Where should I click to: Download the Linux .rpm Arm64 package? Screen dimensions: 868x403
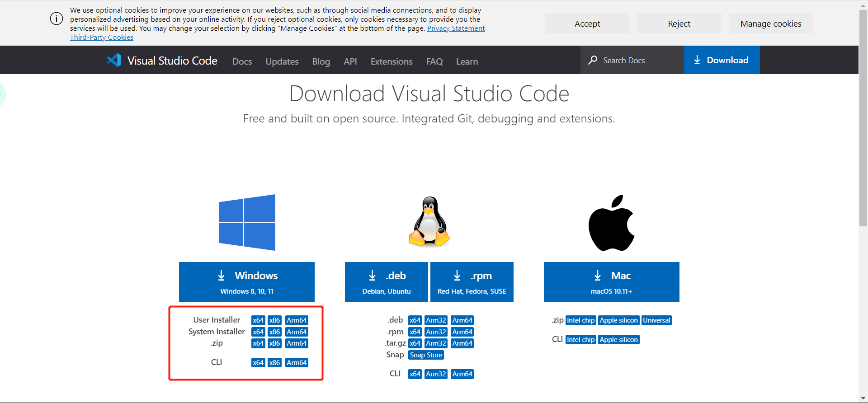(x=462, y=332)
